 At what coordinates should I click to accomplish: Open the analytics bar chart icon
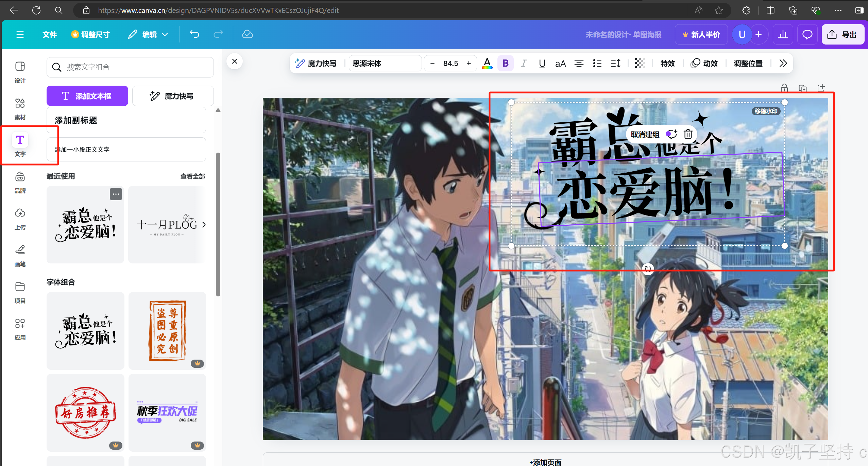tap(783, 34)
